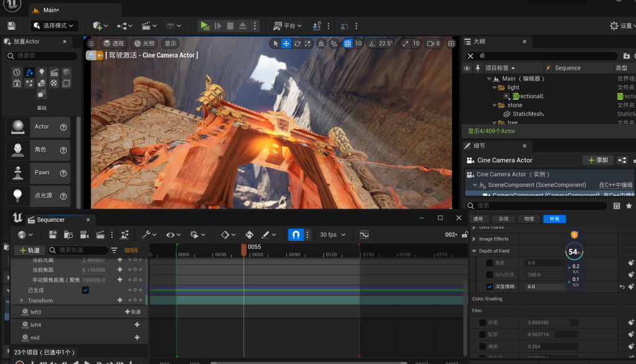Open the camera speed 8 setting
Viewport: 636px width, 364px height.
[x=434, y=43]
